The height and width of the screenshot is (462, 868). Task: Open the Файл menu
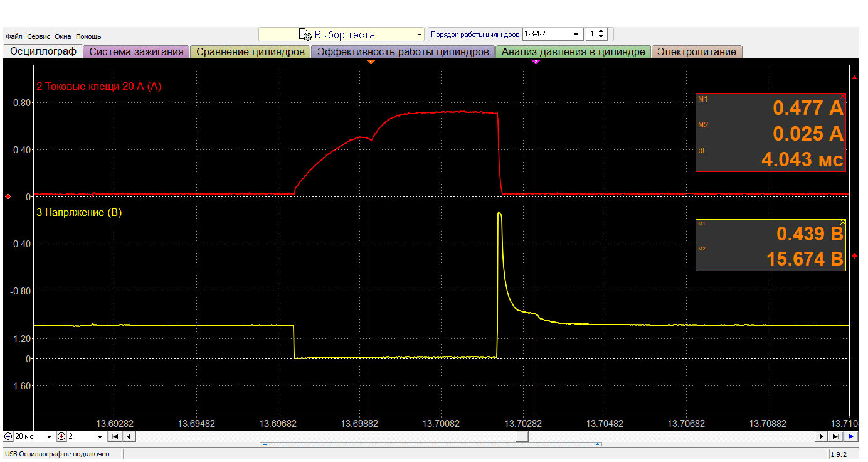point(14,36)
